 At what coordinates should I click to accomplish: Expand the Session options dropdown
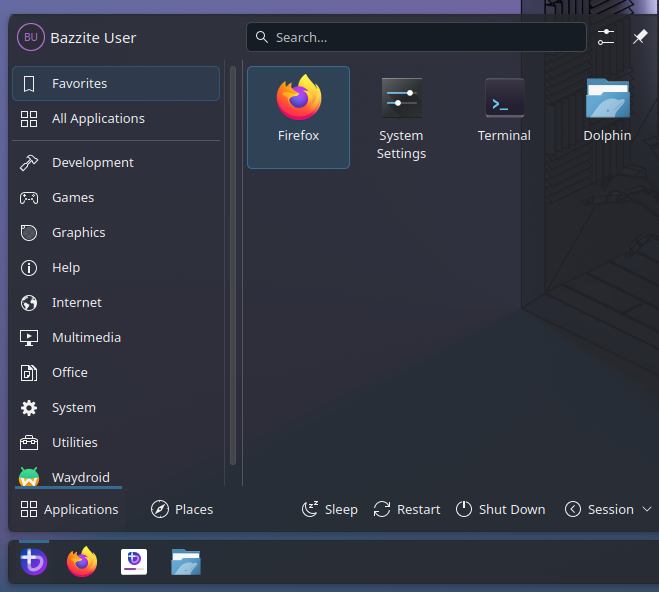tap(609, 509)
